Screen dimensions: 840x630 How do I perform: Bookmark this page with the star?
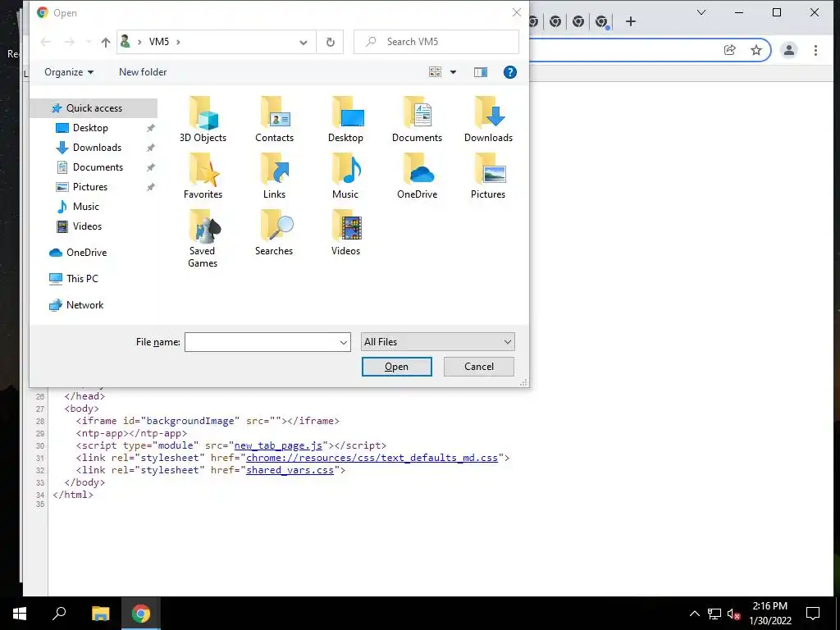click(756, 50)
